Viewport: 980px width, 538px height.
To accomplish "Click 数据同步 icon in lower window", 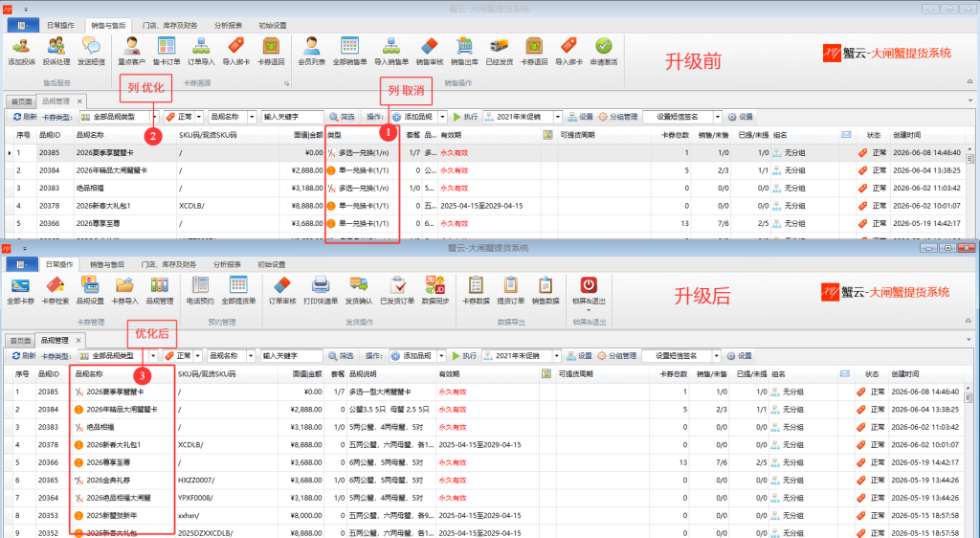I will (435, 285).
